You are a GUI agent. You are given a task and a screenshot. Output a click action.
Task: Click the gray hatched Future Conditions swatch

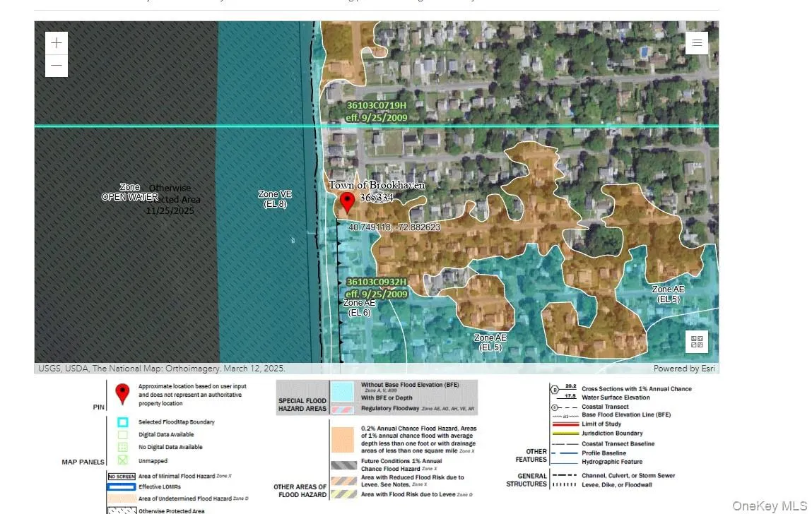click(343, 465)
